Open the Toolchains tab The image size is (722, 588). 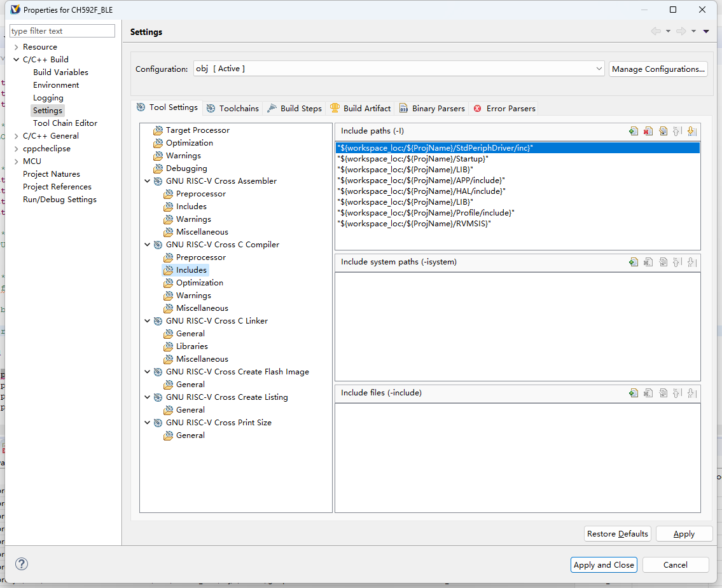coord(233,109)
